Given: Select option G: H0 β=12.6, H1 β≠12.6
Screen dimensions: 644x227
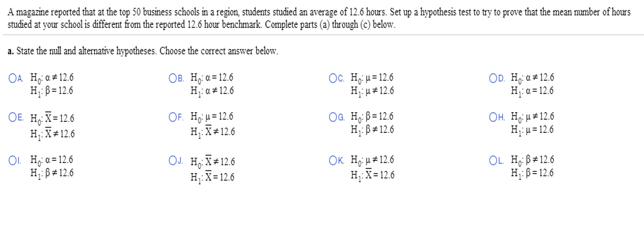Looking at the screenshot, I should [332, 117].
